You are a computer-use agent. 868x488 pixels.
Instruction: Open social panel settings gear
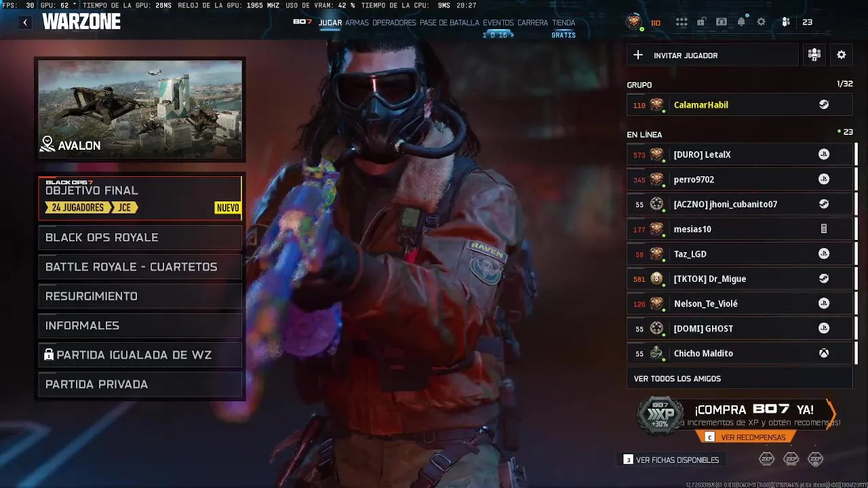pos(842,55)
